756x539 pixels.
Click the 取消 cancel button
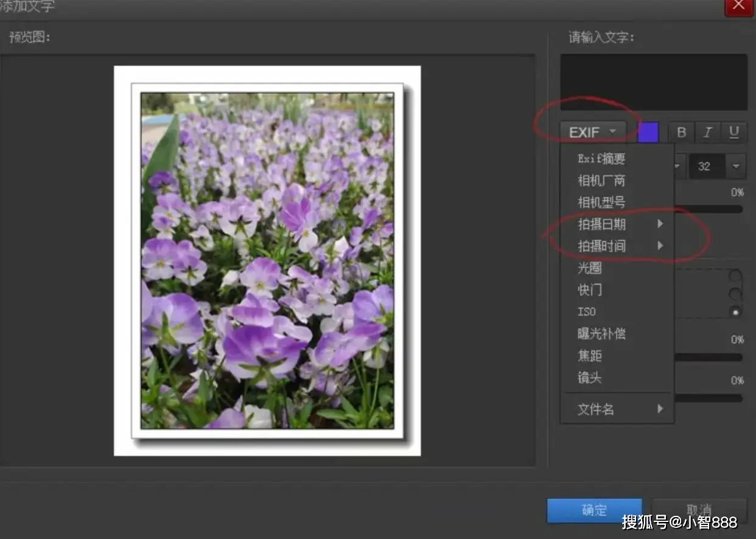(x=698, y=511)
